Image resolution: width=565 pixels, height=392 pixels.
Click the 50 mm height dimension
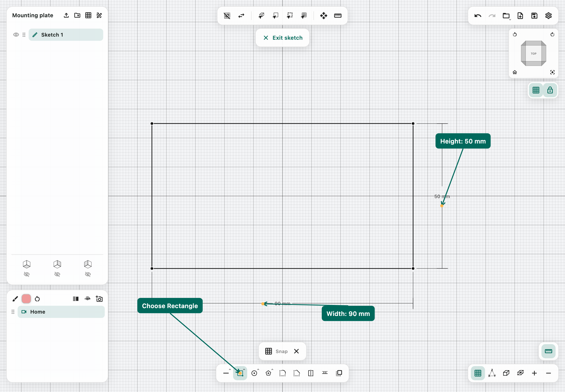[442, 196]
